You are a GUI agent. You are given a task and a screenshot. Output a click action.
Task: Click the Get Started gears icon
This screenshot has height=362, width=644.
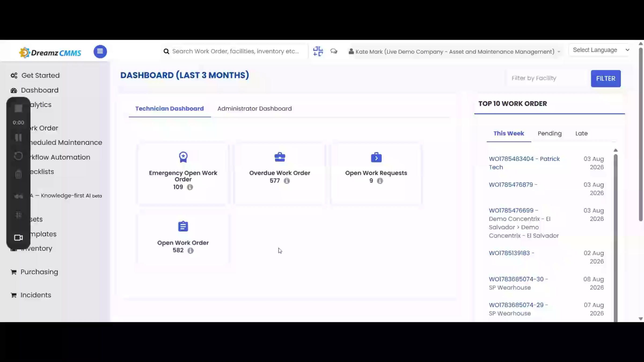14,75
